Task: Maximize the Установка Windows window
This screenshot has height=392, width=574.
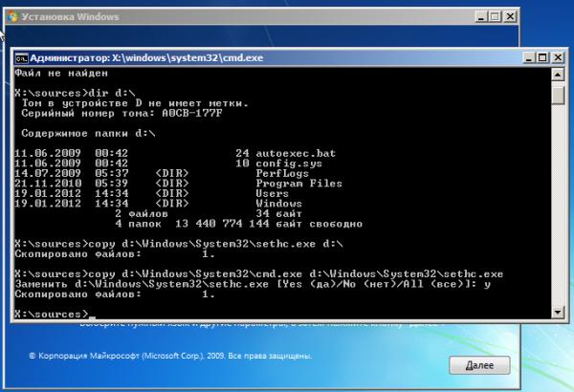Action: click(x=493, y=16)
